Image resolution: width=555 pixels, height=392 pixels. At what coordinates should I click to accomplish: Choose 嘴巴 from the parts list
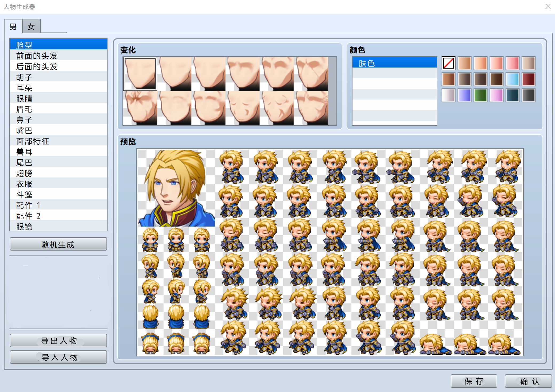point(58,130)
